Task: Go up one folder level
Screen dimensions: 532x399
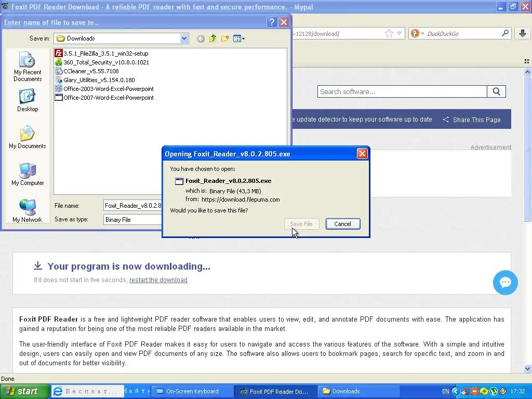Action: (x=212, y=38)
